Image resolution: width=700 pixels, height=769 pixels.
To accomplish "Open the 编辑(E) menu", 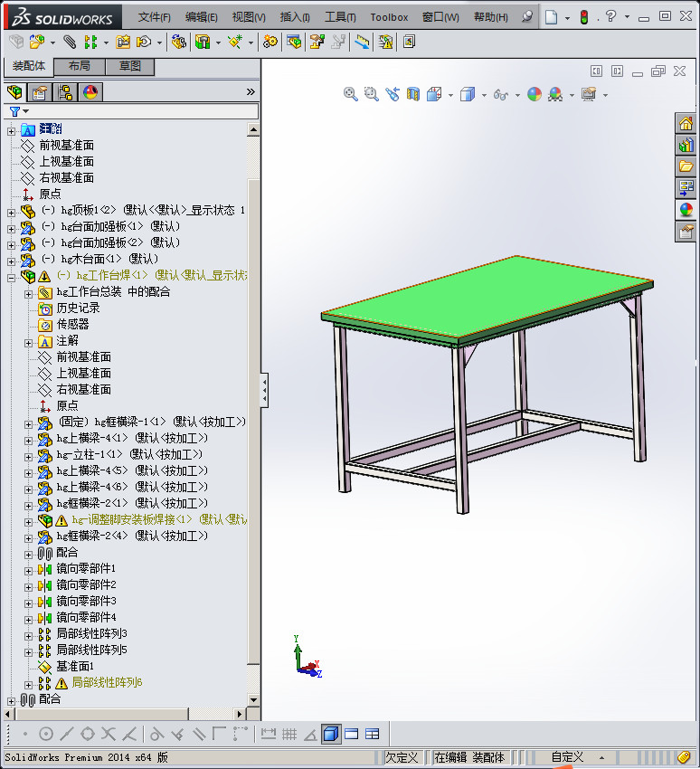I will [202, 17].
